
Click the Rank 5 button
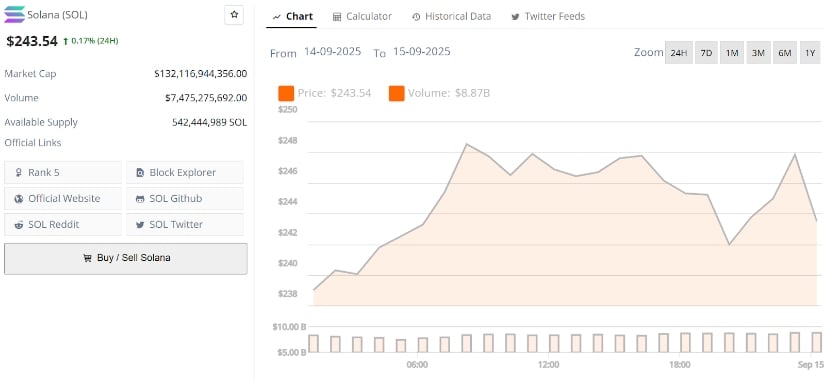pyautogui.click(x=63, y=173)
